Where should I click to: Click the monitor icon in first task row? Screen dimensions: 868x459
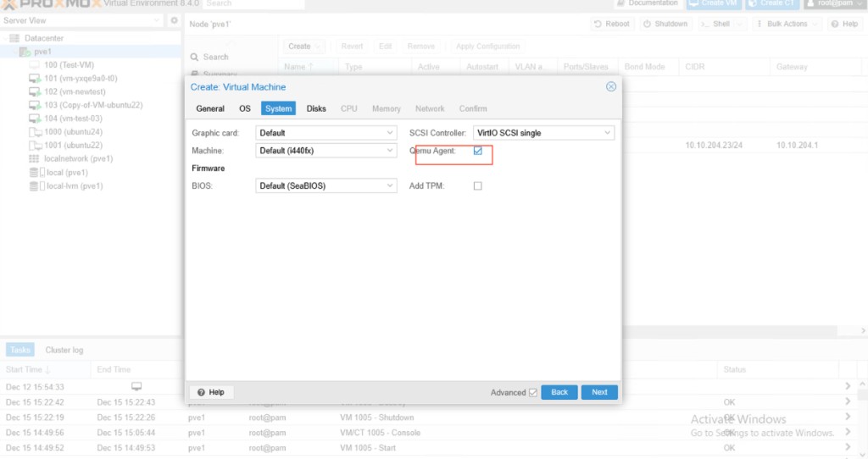[x=136, y=386]
